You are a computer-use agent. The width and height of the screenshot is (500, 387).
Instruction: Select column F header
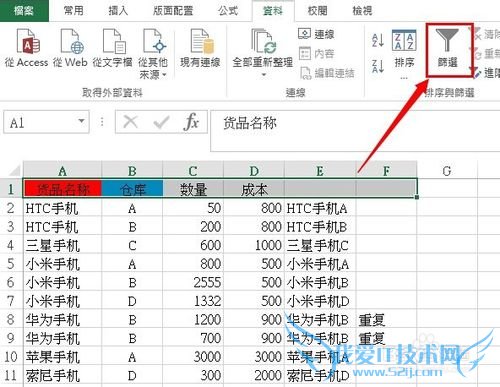(x=386, y=171)
